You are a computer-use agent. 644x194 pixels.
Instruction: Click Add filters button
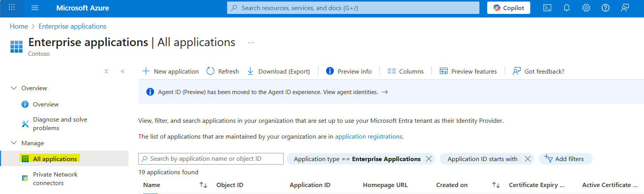pyautogui.click(x=565, y=159)
